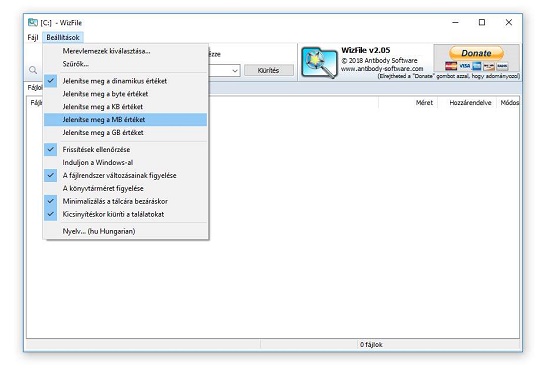Click the WizFile title bar app icon
This screenshot has width=550, height=371.
(33, 22)
